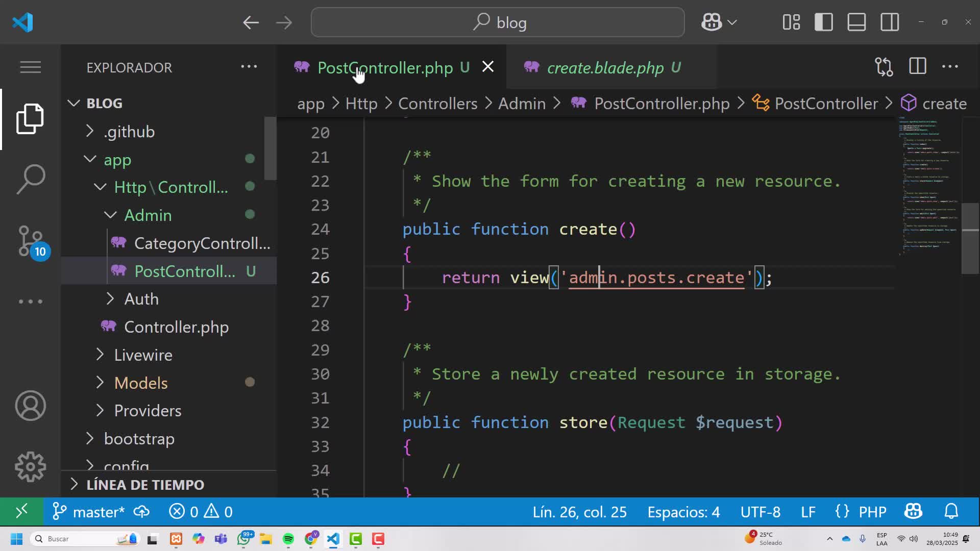Open the hamburger application menu

(31, 67)
